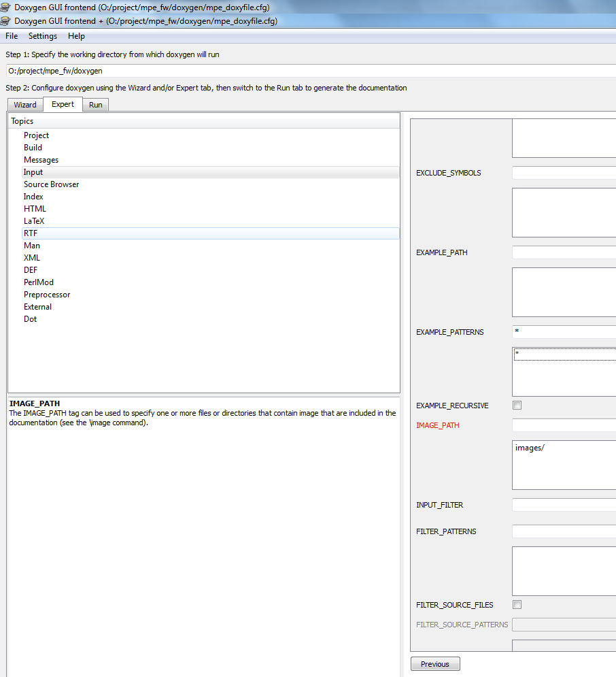Viewport: 616px width, 677px height.
Task: Open the Help menu
Action: tap(76, 36)
